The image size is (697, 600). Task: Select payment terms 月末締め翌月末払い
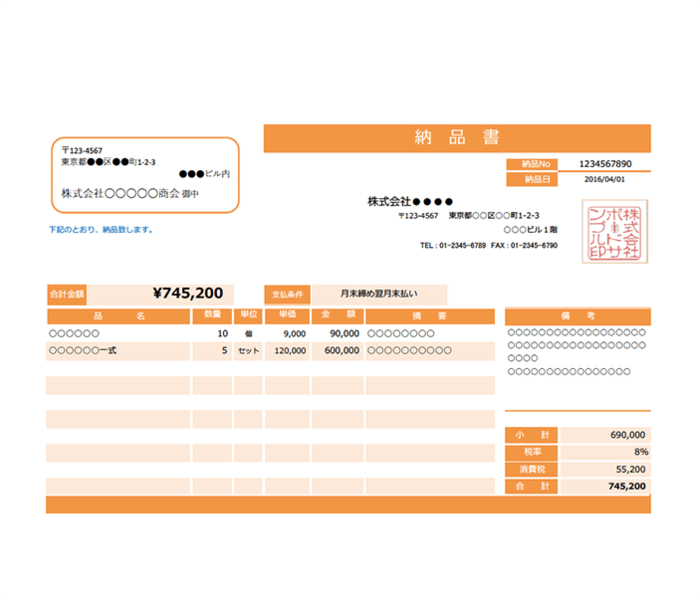coord(379,294)
